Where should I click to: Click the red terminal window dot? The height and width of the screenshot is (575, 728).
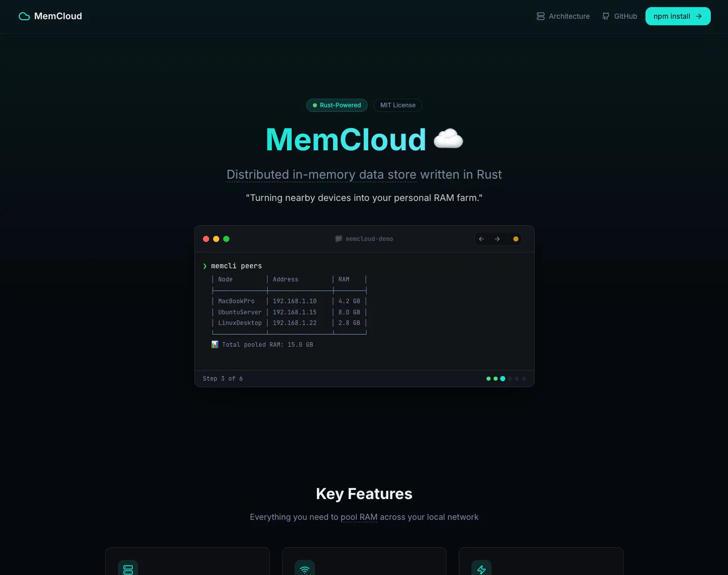coord(206,239)
